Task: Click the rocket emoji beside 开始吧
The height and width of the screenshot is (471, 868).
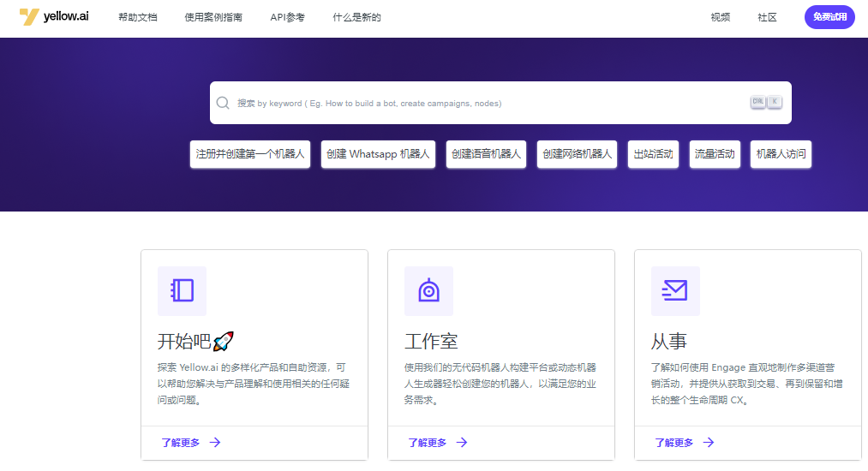Action: click(x=223, y=341)
